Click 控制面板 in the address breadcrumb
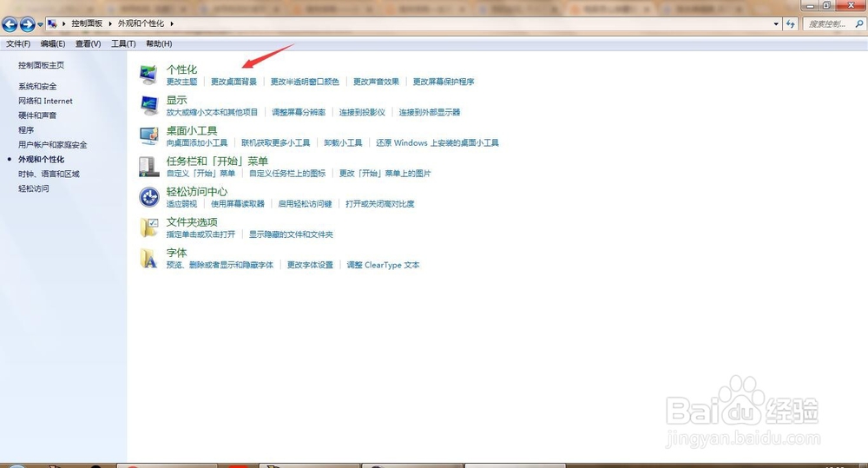Image resolution: width=868 pixels, height=468 pixels. click(x=87, y=23)
